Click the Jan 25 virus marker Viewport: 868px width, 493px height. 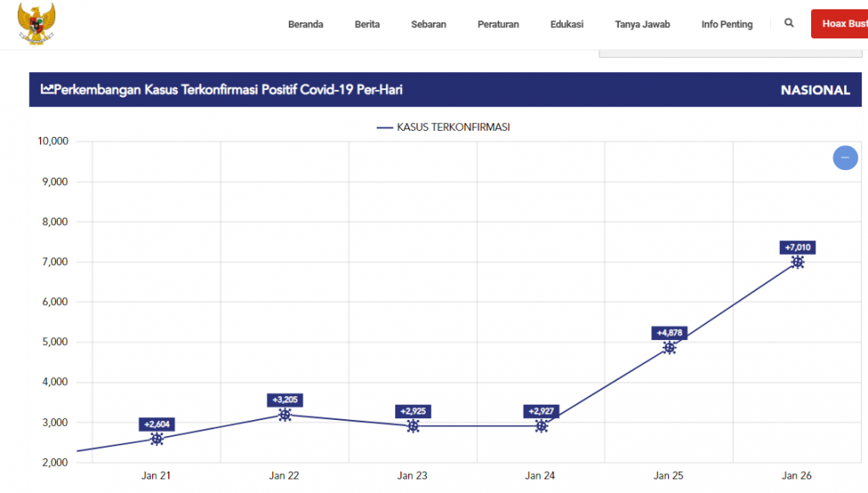coord(669,348)
